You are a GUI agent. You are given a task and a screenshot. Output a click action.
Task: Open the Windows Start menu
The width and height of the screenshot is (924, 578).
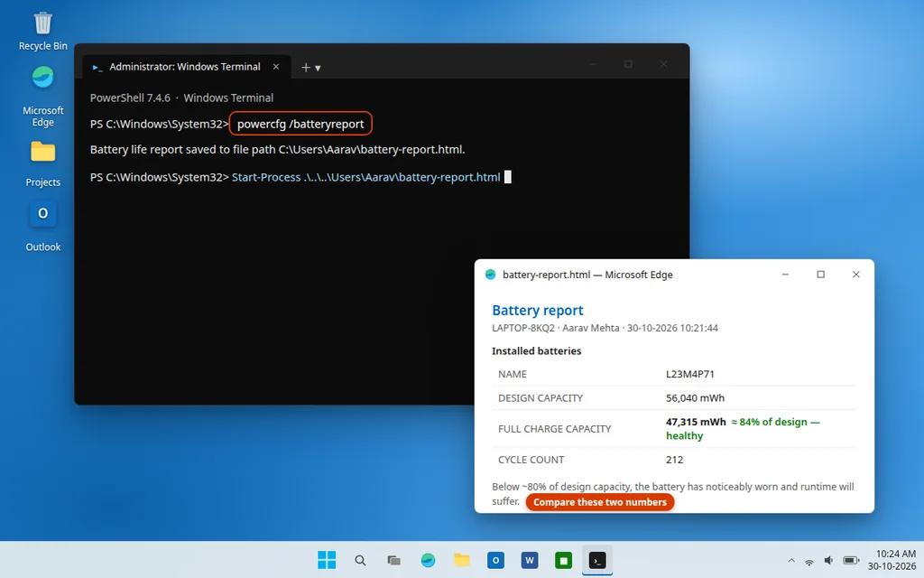[327, 560]
